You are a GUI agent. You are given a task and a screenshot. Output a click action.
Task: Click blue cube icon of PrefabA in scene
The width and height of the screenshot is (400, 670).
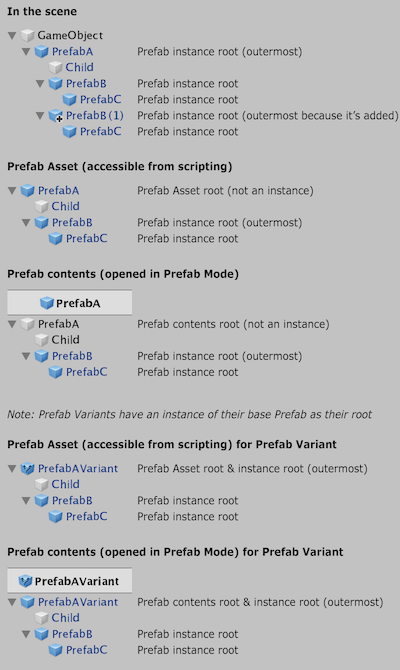[x=41, y=52]
